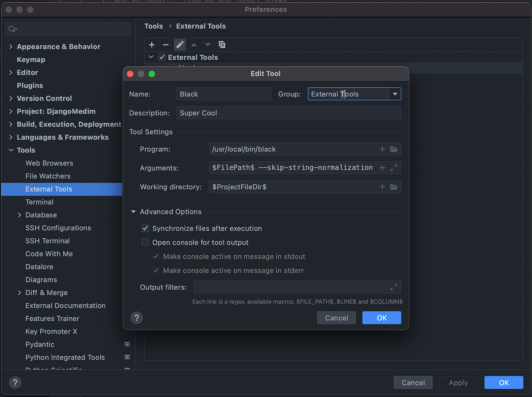Select the edit tool pencil icon
Image resolution: width=532 pixels, height=397 pixels.
(x=180, y=44)
